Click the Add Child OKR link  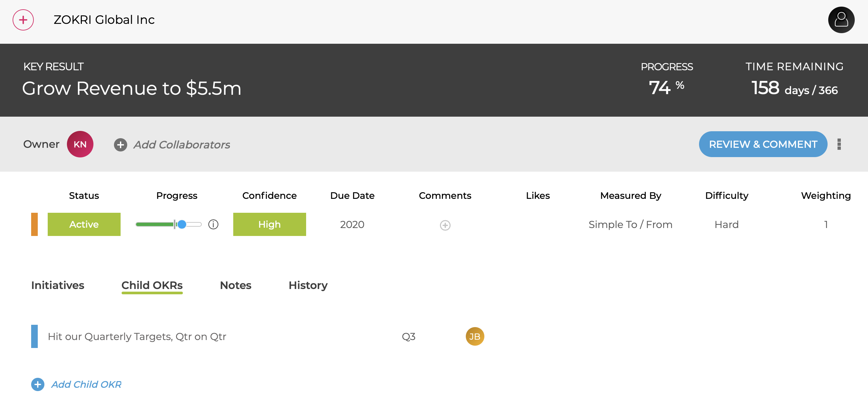(x=86, y=384)
